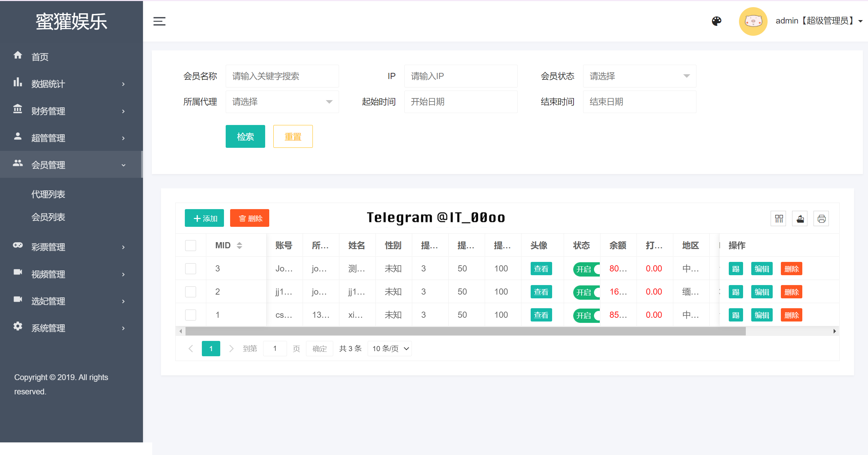Check the row checkbox for MID 2

coord(191,292)
